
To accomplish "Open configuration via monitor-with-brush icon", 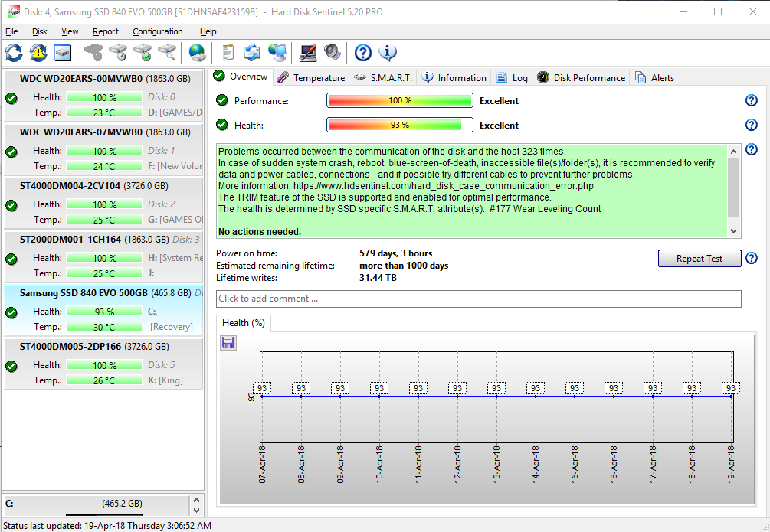I will (x=308, y=53).
